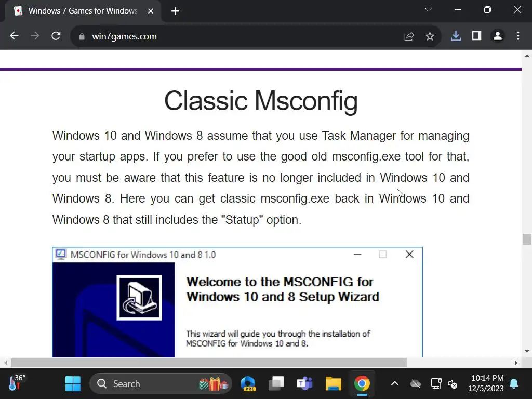Open Google Chrome taskbar icon
Screen dimensions: 532x399
(362, 384)
